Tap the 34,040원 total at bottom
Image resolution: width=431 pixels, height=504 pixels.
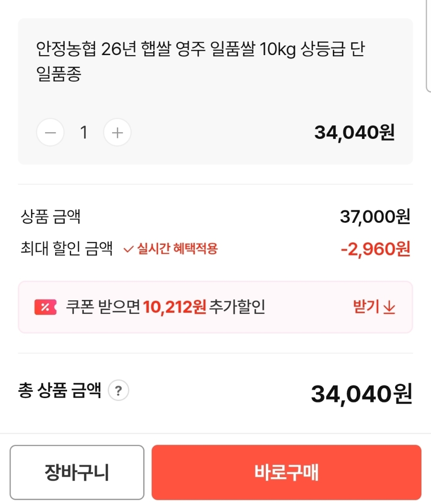pos(362,394)
